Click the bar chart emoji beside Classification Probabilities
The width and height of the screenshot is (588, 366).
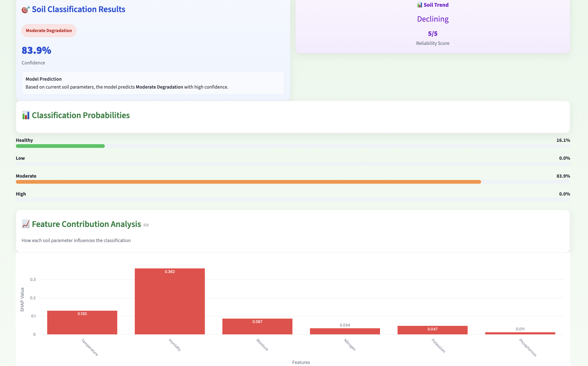click(x=26, y=115)
